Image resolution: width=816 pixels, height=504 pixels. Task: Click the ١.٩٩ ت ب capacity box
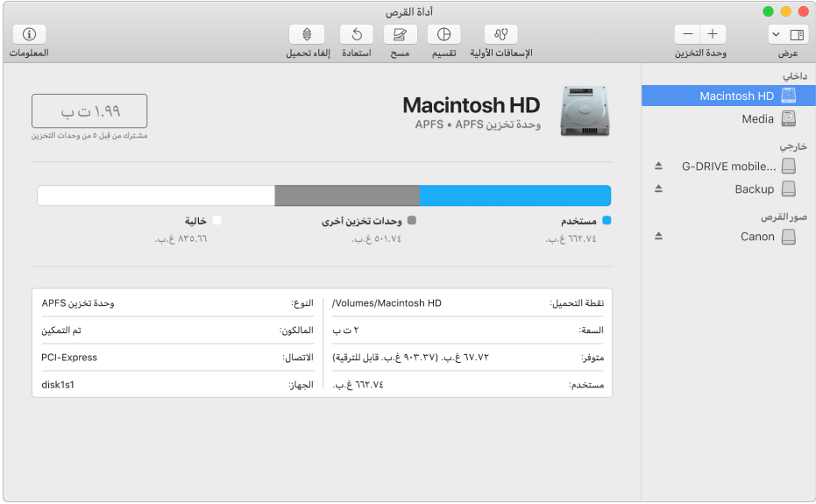pos(89,111)
